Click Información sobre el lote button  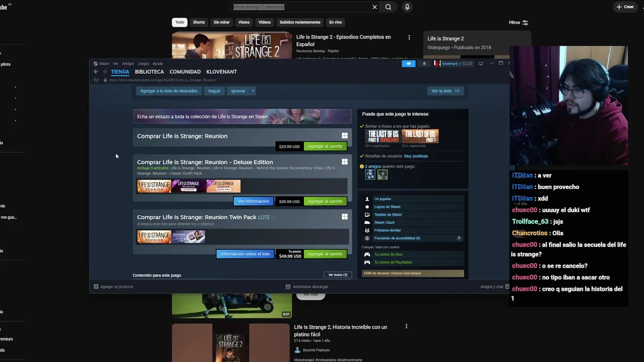pos(245,254)
